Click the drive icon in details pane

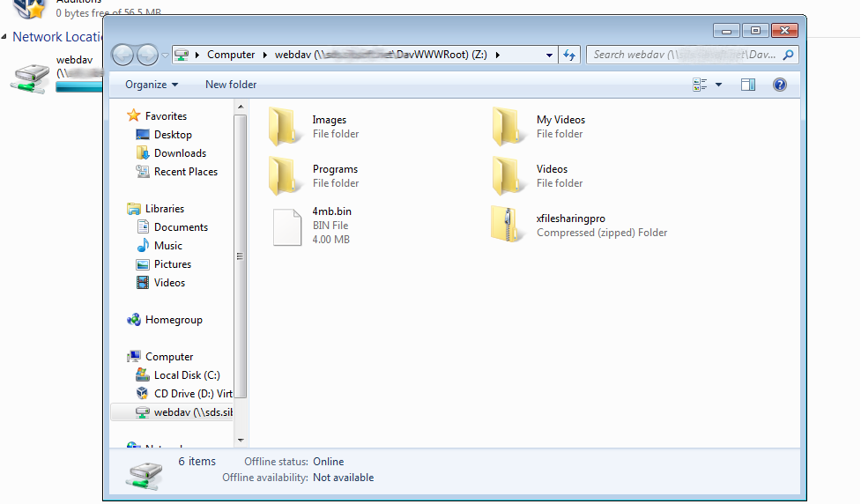145,476
